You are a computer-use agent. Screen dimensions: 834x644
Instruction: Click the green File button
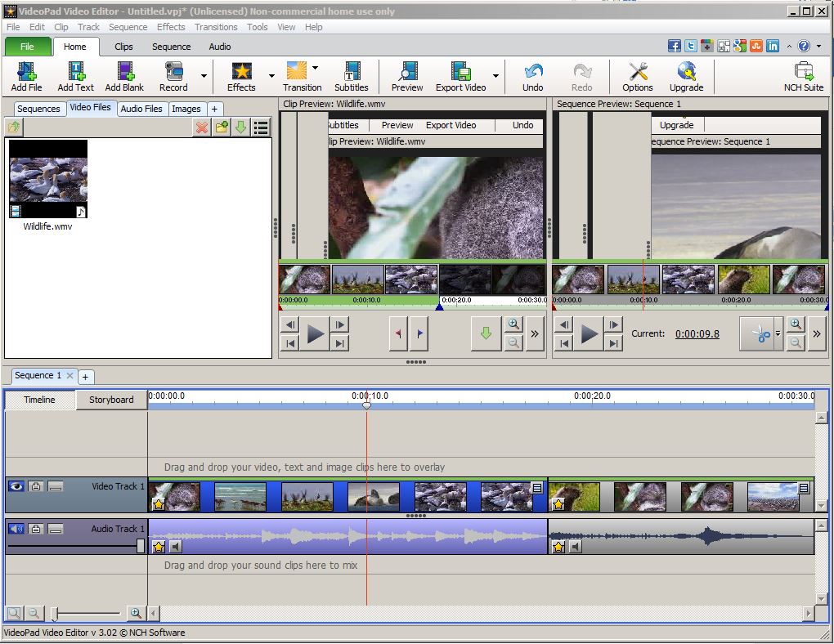28,47
